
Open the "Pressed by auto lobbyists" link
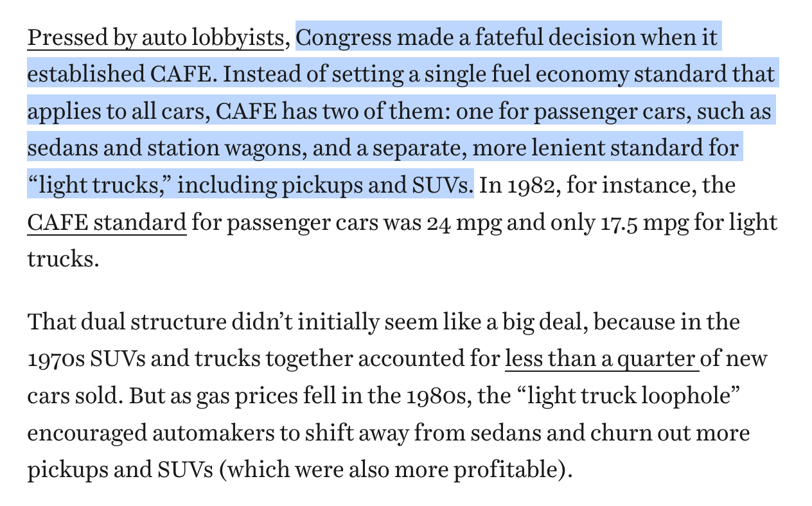(x=155, y=39)
